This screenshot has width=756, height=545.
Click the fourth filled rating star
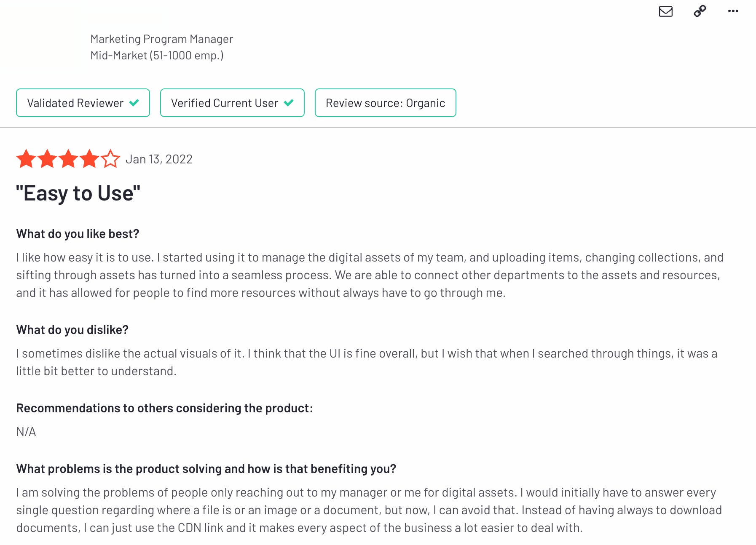point(89,159)
